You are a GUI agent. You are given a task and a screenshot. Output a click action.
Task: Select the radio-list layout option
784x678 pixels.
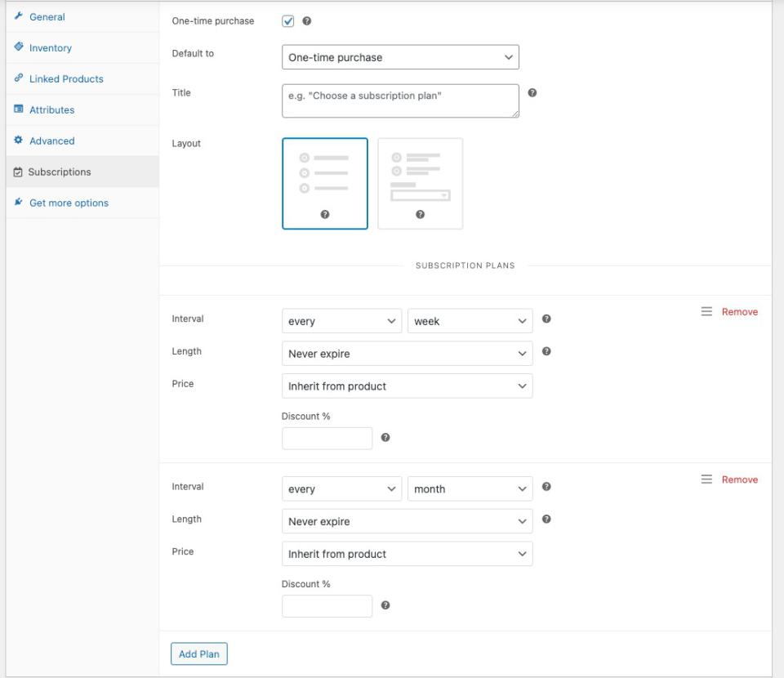click(x=325, y=183)
